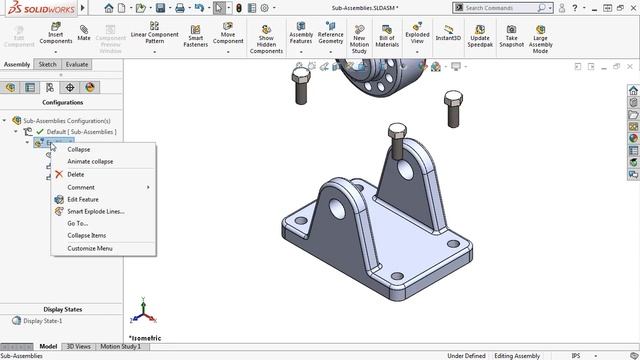
Task: Collapse the Default [Sub-Assemblies] node arrow
Action: (x=16, y=131)
